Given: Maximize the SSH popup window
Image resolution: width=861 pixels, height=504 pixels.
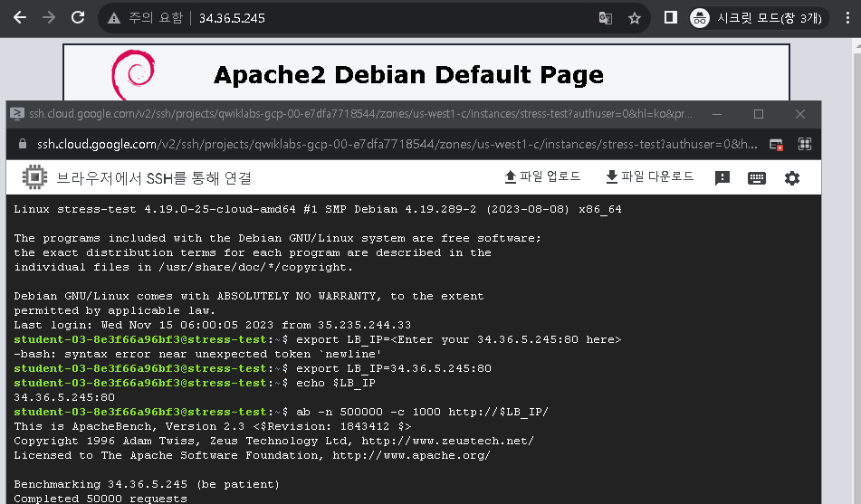Looking at the screenshot, I should (x=759, y=114).
